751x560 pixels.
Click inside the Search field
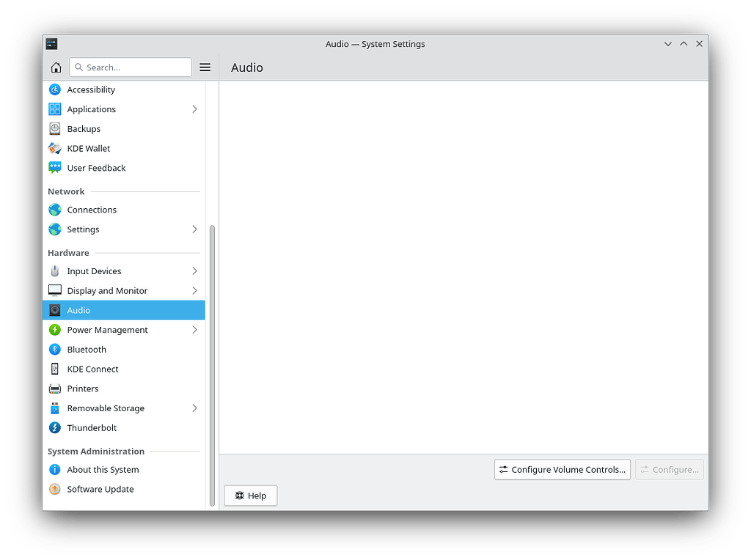(131, 67)
